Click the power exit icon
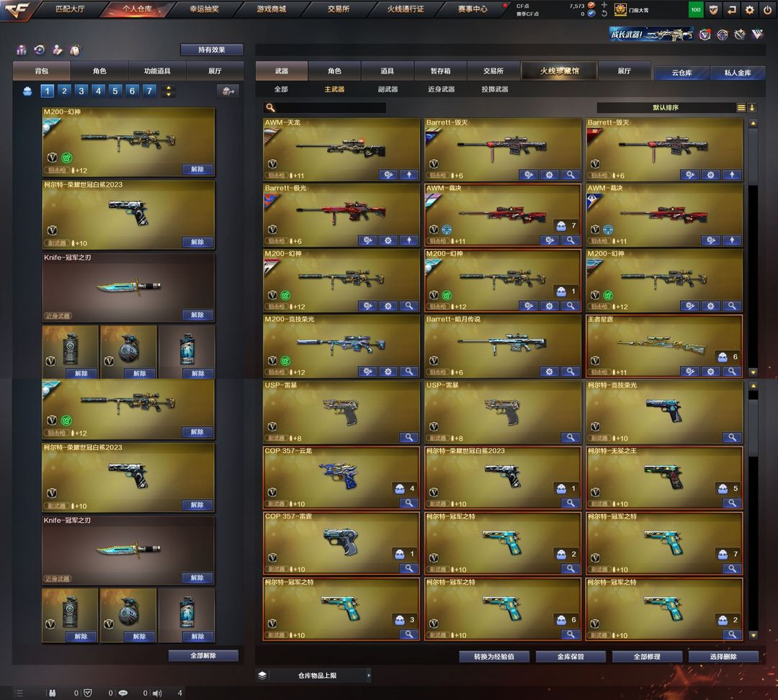The width and height of the screenshot is (778, 700). tap(767, 9)
